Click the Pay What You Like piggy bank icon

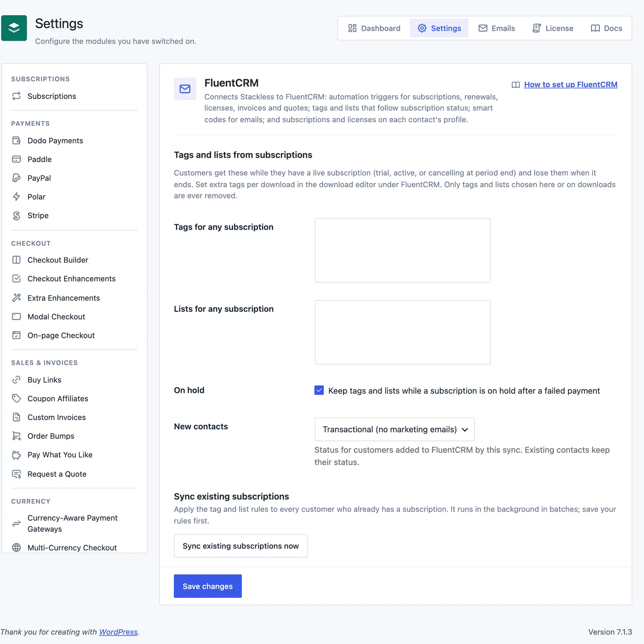pos(17,455)
